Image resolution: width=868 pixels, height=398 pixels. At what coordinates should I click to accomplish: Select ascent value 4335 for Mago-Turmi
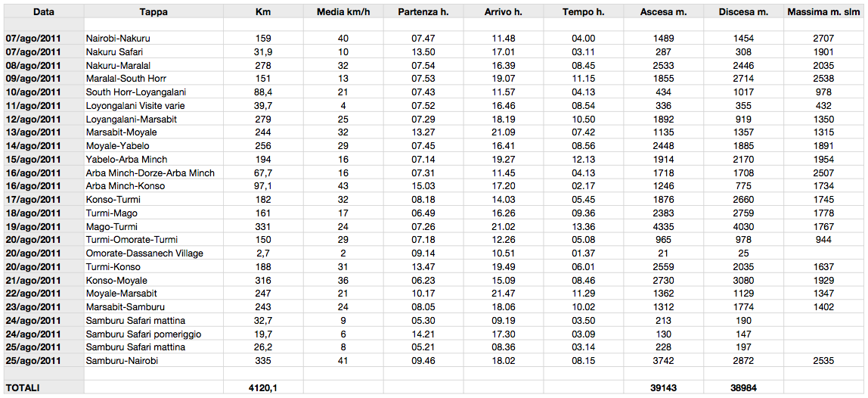(663, 227)
